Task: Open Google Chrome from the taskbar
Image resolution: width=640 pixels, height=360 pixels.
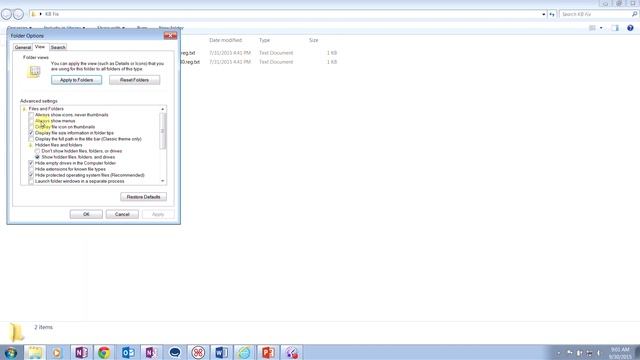Action: pyautogui.click(x=104, y=352)
